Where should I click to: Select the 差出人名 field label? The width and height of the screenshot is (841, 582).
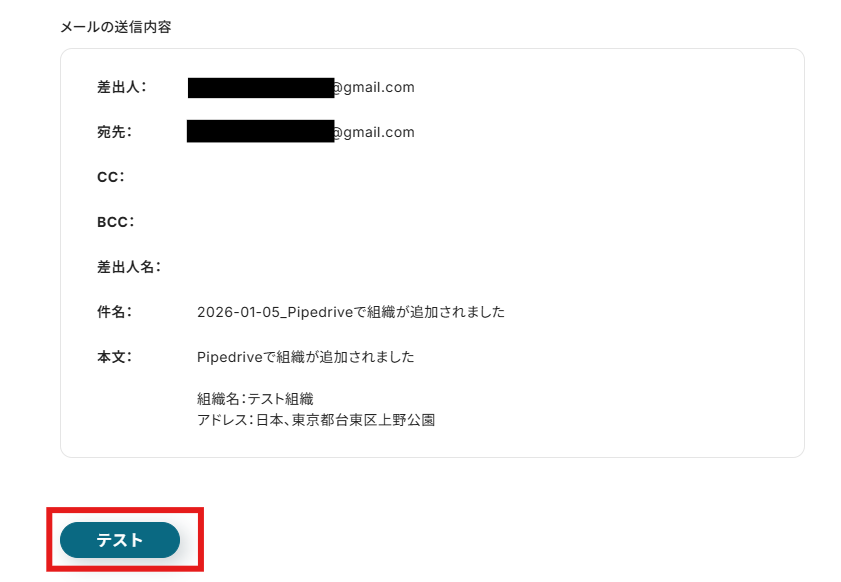coord(129,267)
